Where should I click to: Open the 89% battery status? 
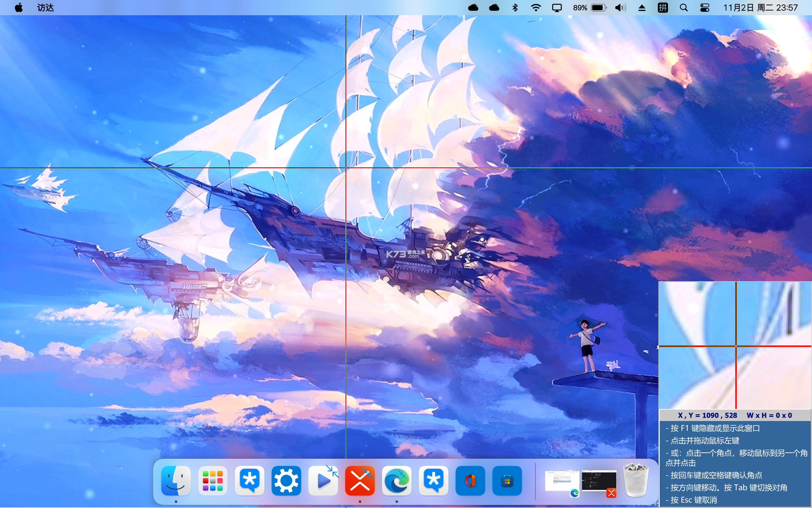(590, 7)
